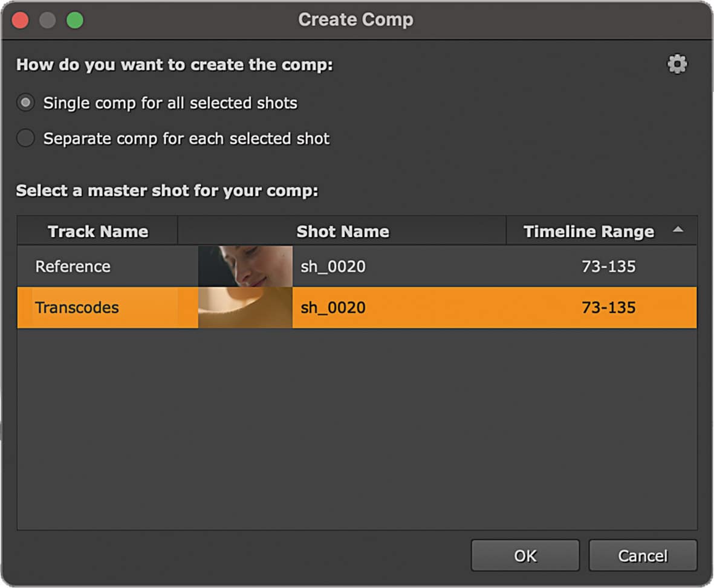
Task: Click the Shot Name column header
Action: click(x=342, y=231)
